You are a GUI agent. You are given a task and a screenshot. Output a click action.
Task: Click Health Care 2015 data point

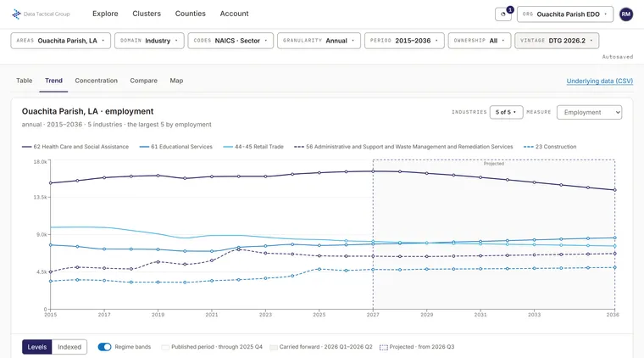(x=51, y=183)
